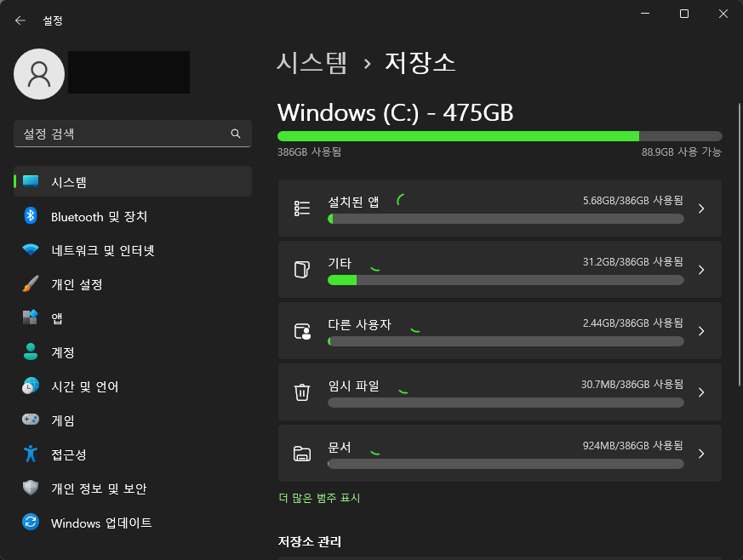The image size is (743, 560).
Task: Click the 386GB 사용됨 text
Action: click(x=310, y=152)
